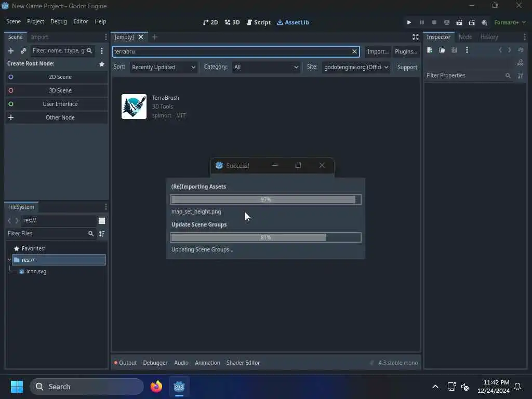Open scene tree extra options menu
The image size is (532, 399).
(102, 51)
